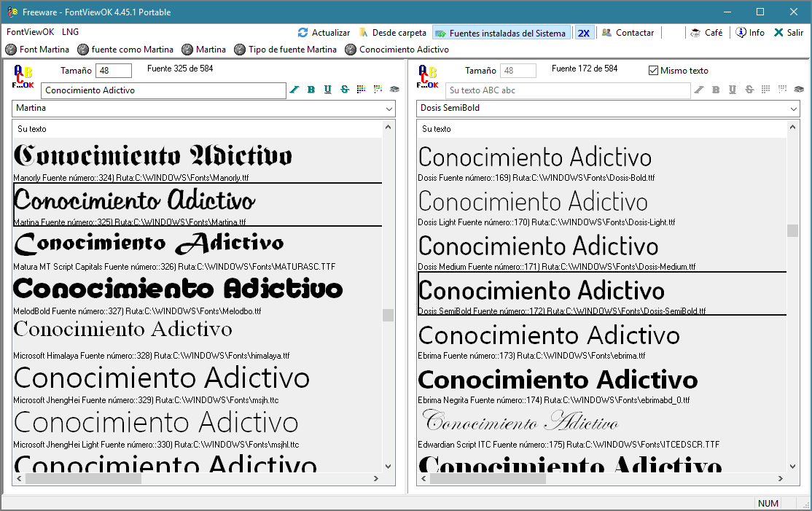
Task: Click Tipo de fuente Martina favorite
Action: coord(285,50)
